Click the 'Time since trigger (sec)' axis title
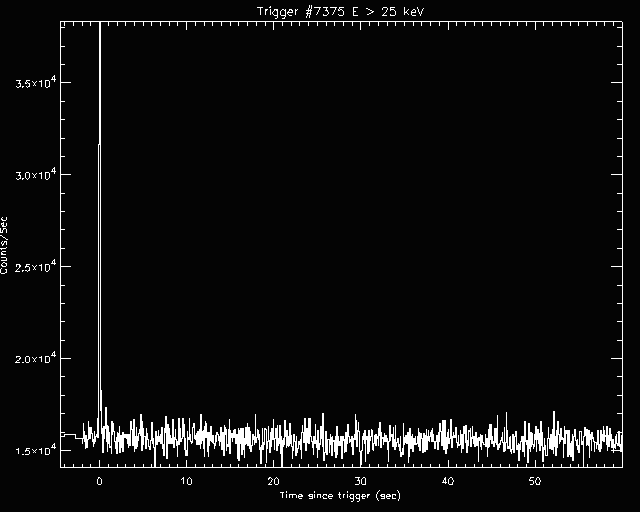This screenshot has height=512, width=640. (340, 496)
